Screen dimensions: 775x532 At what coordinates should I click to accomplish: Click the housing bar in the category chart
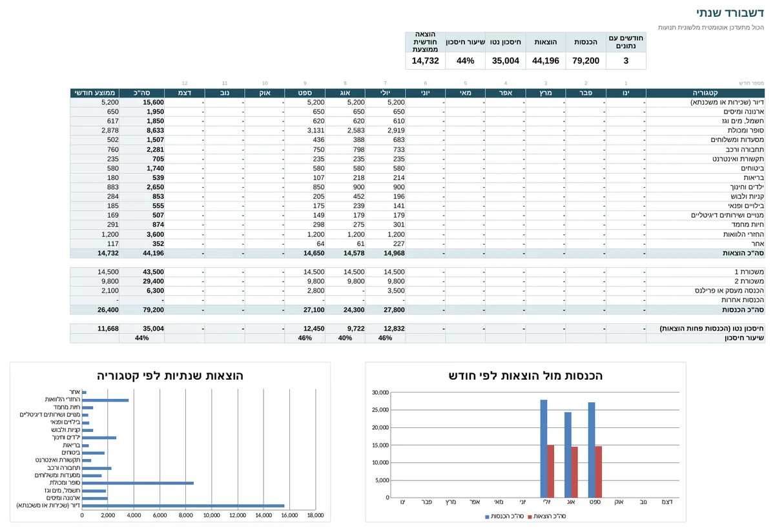pos(183,506)
